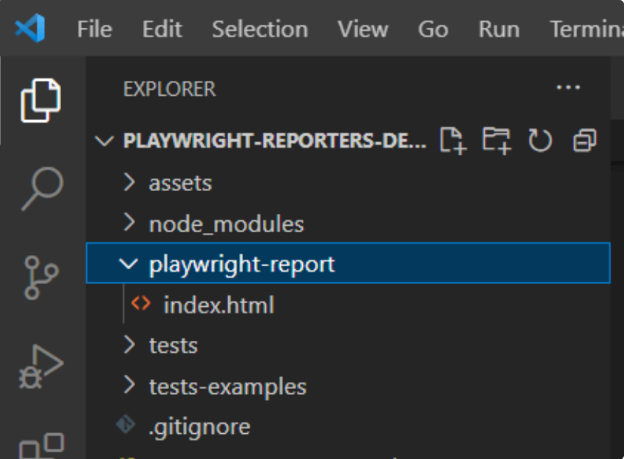
Task: Click the New File icon
Action: pyautogui.click(x=454, y=141)
